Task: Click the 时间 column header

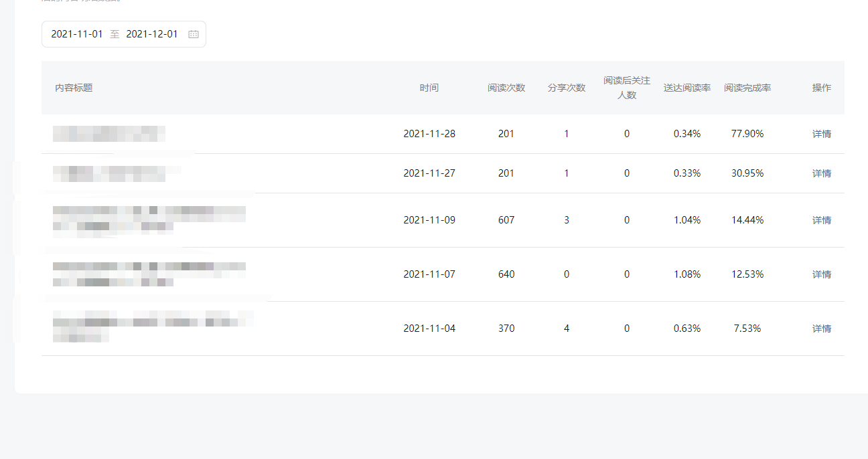Action: tap(429, 88)
